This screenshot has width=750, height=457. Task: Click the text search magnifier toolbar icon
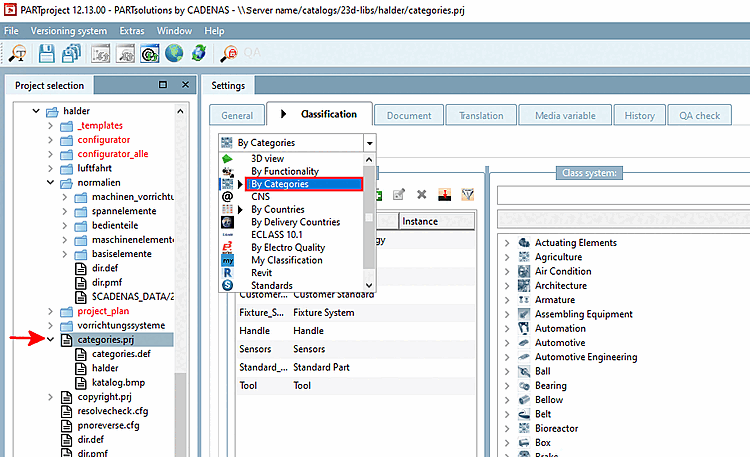(17, 53)
